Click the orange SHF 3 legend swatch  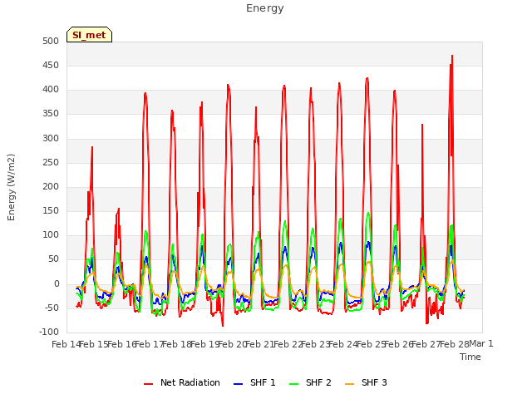coord(349,384)
